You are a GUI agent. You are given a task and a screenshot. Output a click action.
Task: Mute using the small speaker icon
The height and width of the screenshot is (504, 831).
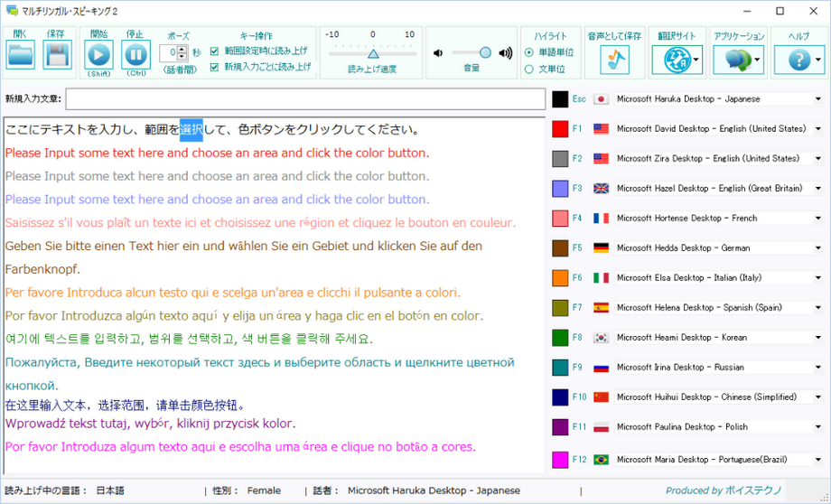pyautogui.click(x=438, y=53)
